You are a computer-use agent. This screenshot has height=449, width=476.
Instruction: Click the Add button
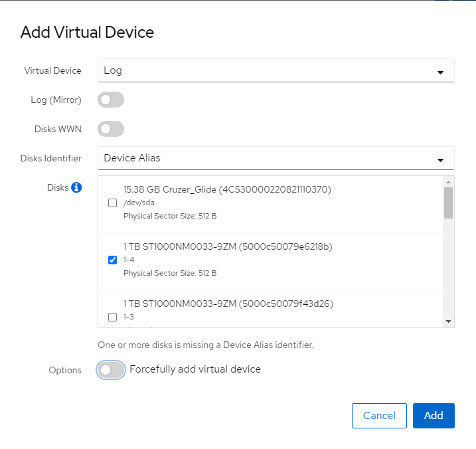[x=434, y=415]
